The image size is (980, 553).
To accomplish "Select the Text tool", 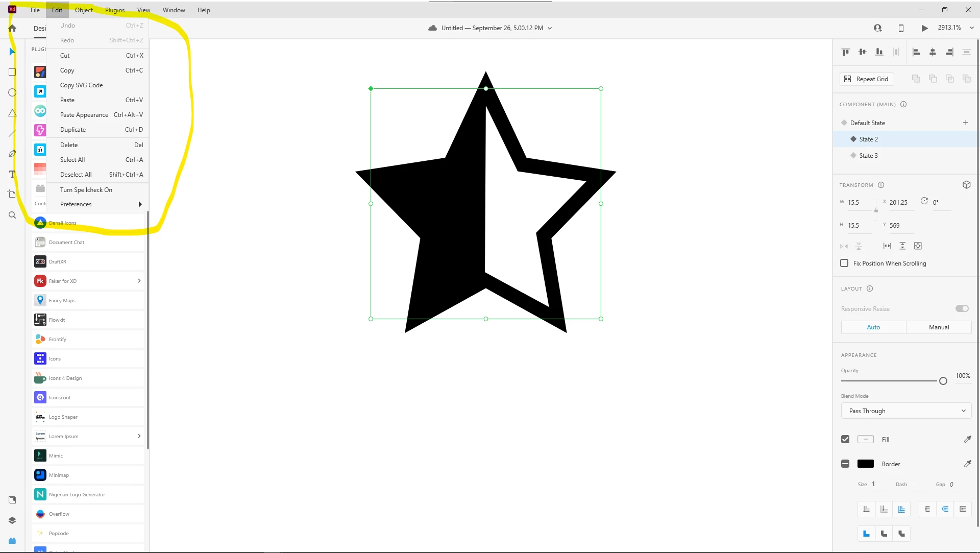I will pyautogui.click(x=12, y=174).
